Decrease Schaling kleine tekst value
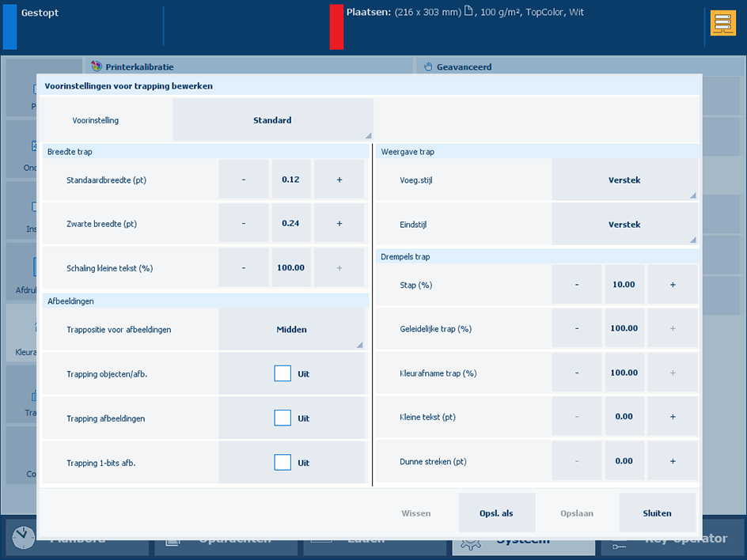The width and height of the screenshot is (747, 560). coord(244,268)
